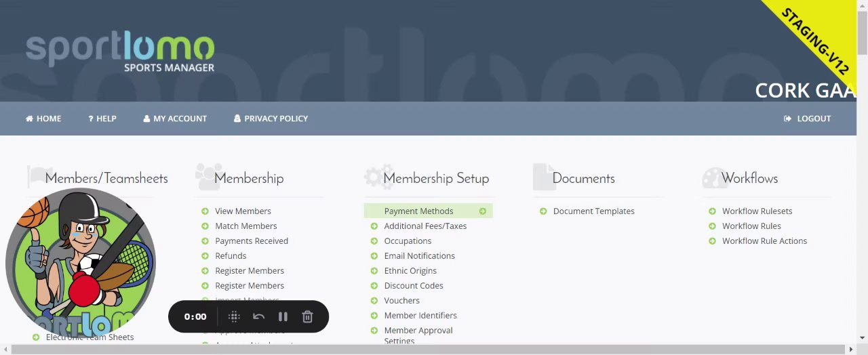Image resolution: width=868 pixels, height=355 pixels.
Task: Click the horizontal scrollbar at bottom
Action: coord(428,350)
